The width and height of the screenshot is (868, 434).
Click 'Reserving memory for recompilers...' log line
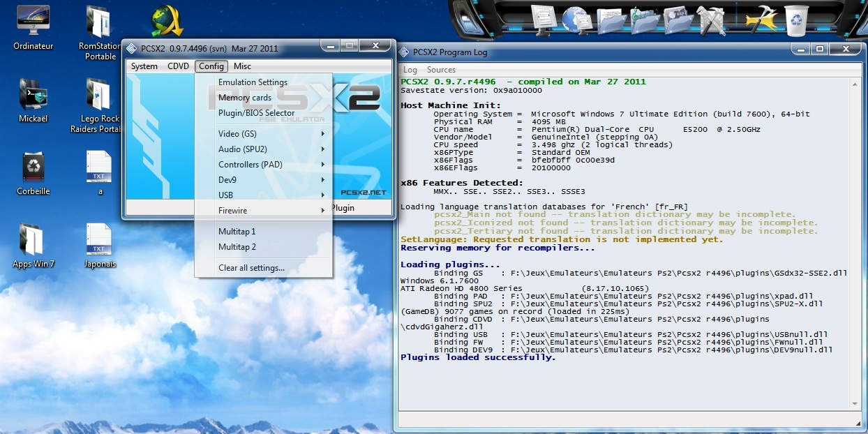point(497,248)
